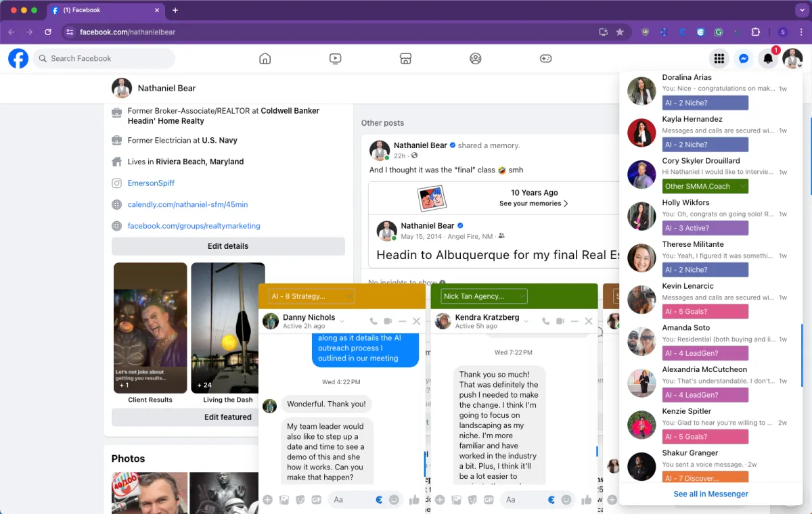Open browser extensions puzzle icon
The width and height of the screenshot is (812, 514).
pyautogui.click(x=756, y=32)
